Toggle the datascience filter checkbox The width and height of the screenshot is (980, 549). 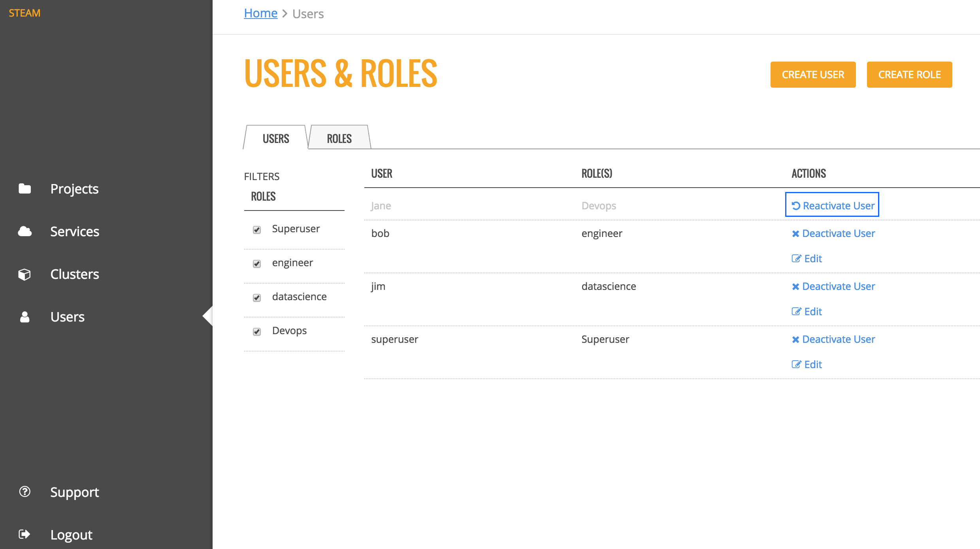pos(257,298)
